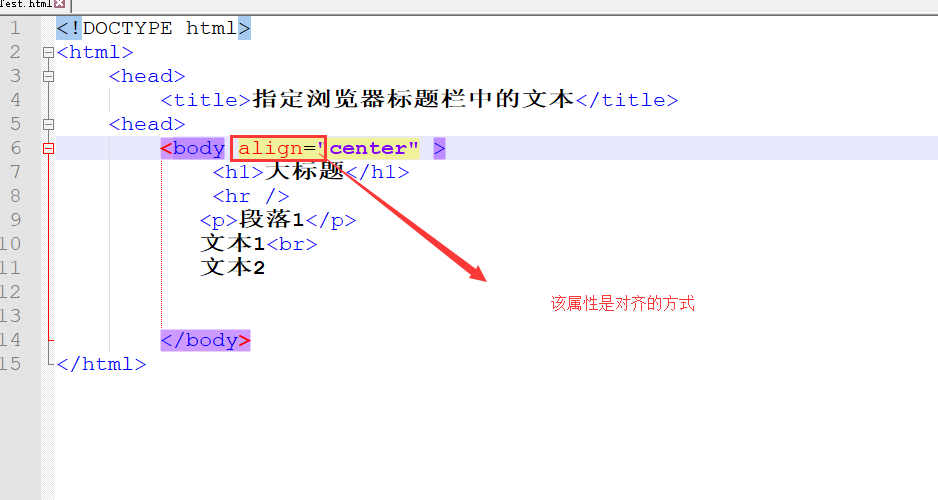Click line number 12 in the margin

[x=11, y=292]
